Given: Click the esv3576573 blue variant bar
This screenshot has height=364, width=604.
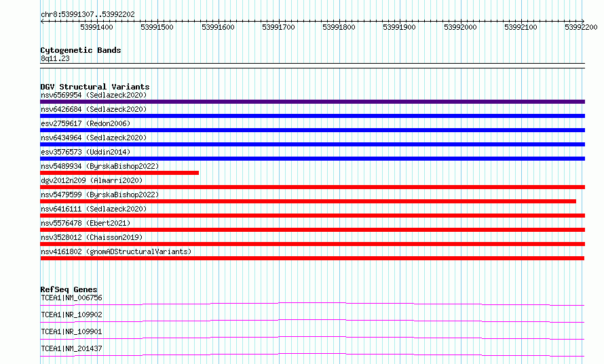Looking at the screenshot, I should point(312,159).
